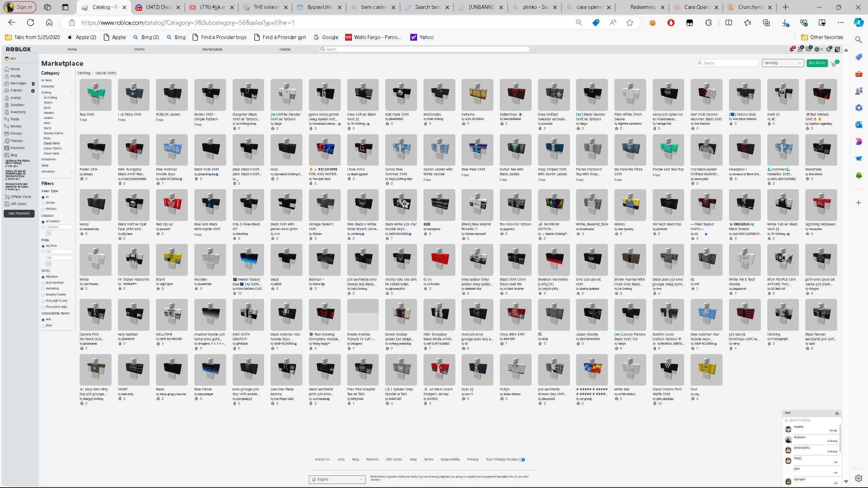Expand the Accessories category section

(x=71, y=159)
